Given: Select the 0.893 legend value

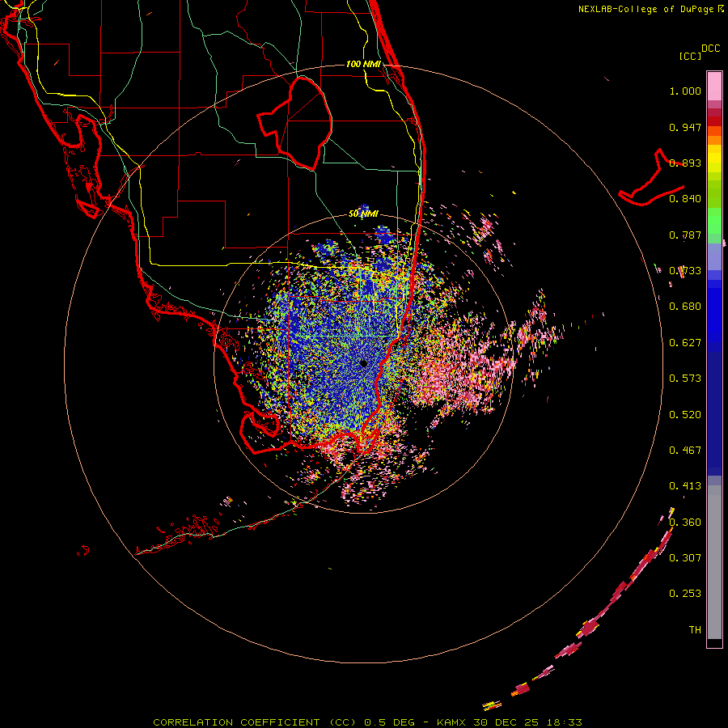Looking at the screenshot, I should point(685,163).
